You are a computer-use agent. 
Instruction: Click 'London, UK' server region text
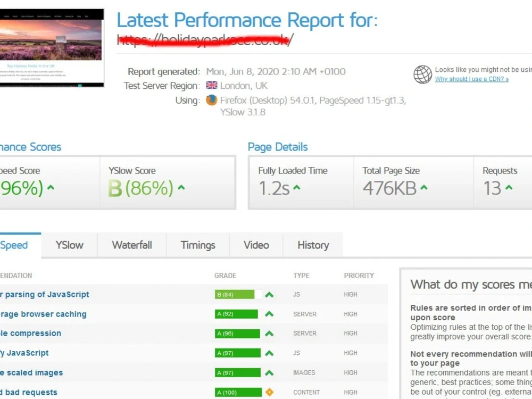coord(244,86)
